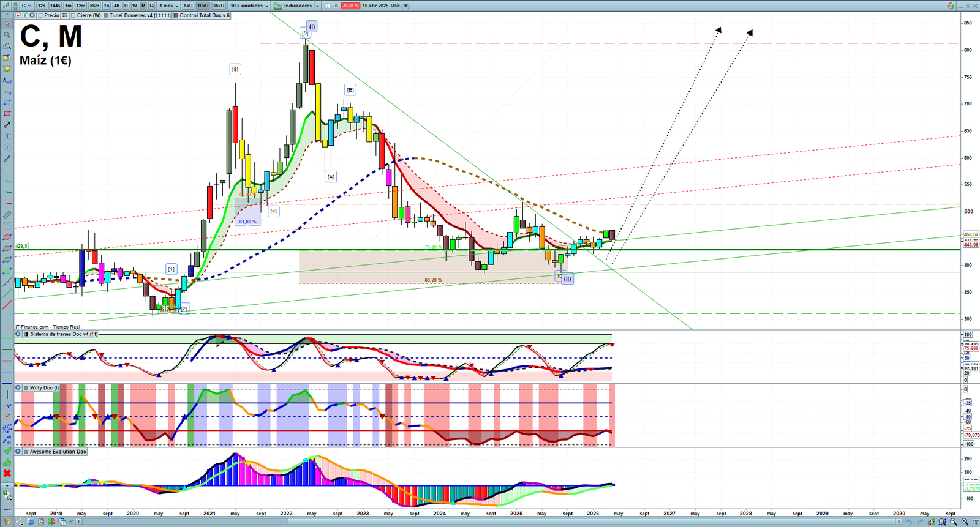This screenshot has height=527, width=980.
Task: Select the cursor pointer tool
Action: coord(7,24)
